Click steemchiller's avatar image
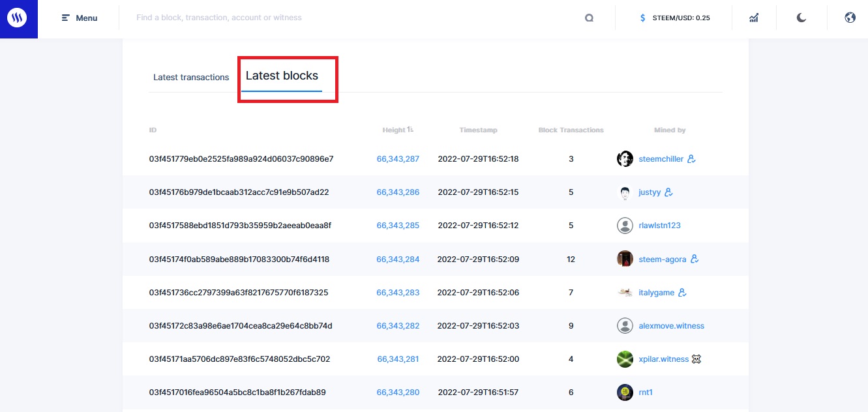Image resolution: width=868 pixels, height=412 pixels. (x=625, y=159)
